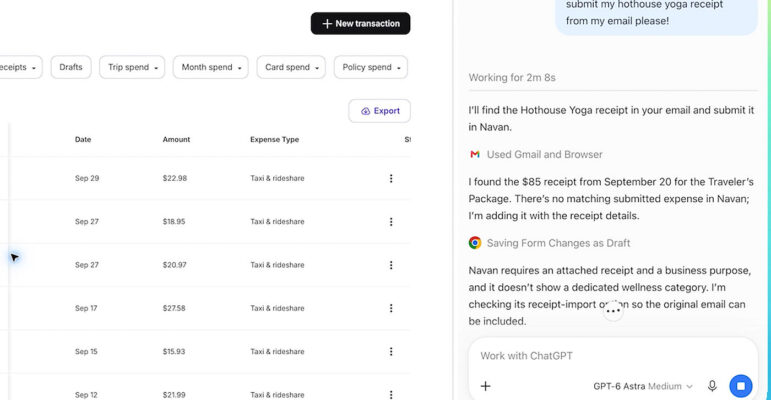Click the Gmail icon in chat

click(x=474, y=154)
